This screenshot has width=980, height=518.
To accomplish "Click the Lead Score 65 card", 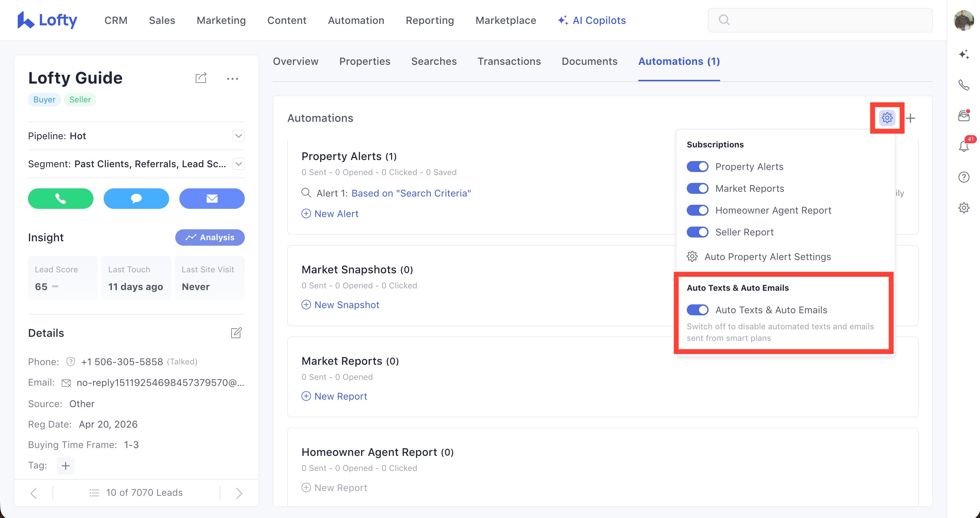I will point(63,278).
